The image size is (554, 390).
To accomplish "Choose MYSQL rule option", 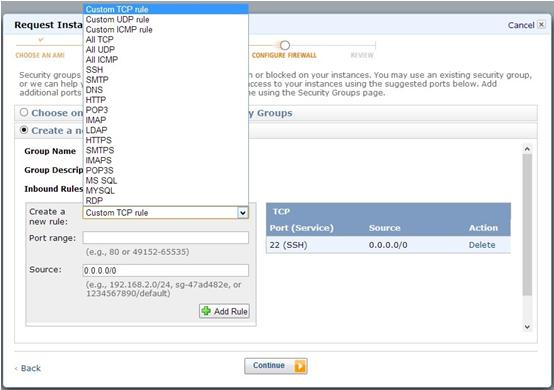I will [x=166, y=190].
